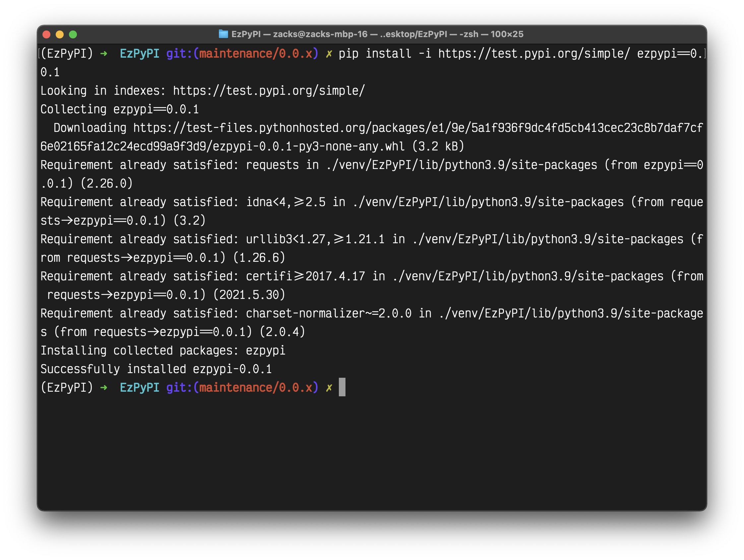744x560 pixels.
Task: Click the folder proxy icon in title bar
Action: (x=223, y=34)
